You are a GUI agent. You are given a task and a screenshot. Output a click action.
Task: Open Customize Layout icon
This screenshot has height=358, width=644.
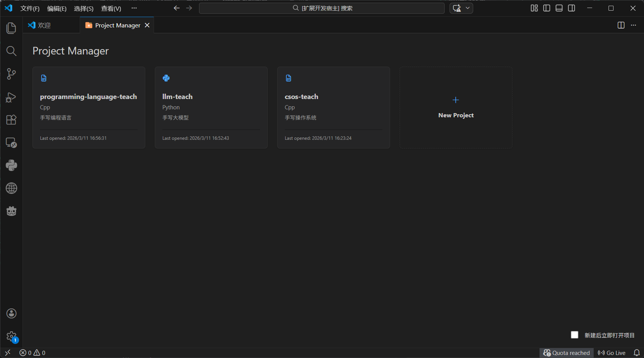[534, 8]
